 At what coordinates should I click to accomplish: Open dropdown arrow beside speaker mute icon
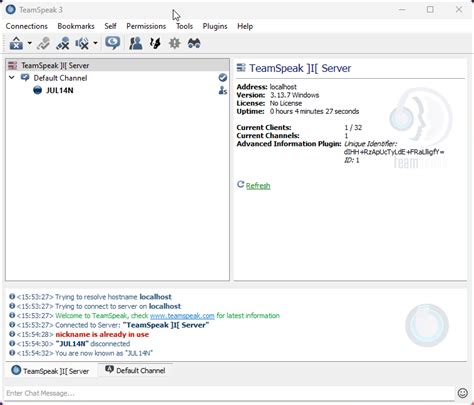[x=95, y=43]
